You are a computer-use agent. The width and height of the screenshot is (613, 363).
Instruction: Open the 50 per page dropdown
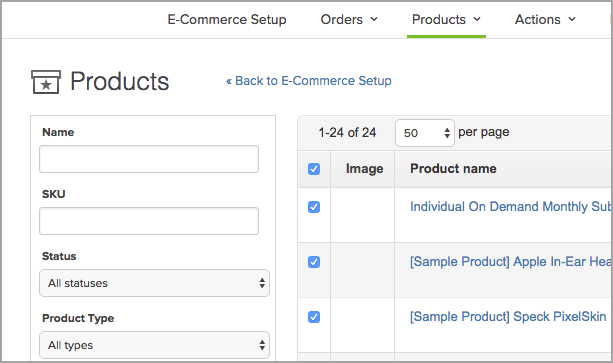coord(425,133)
